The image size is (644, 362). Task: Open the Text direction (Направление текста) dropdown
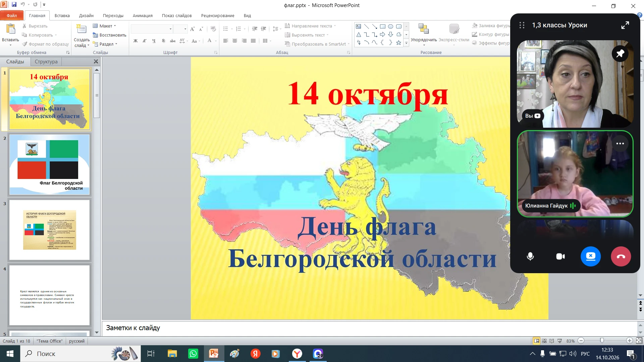[310, 26]
